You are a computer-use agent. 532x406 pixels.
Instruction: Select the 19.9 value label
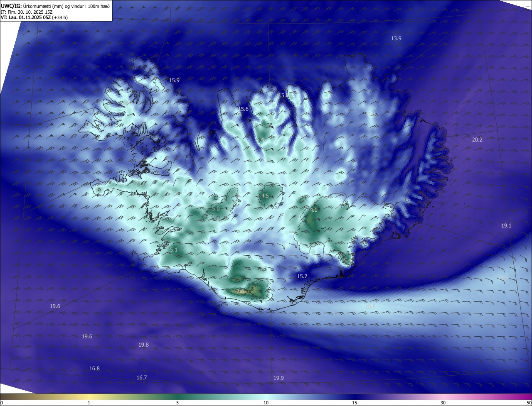(x=278, y=378)
